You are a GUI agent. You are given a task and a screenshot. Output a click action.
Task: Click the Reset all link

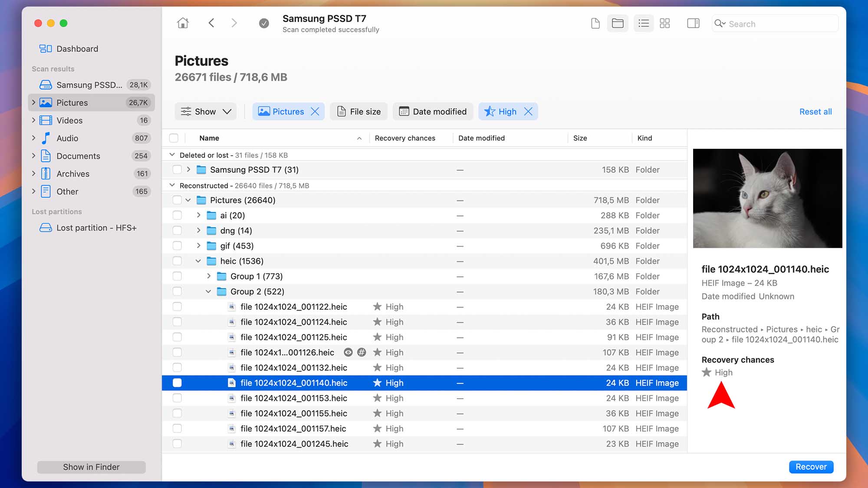coord(815,111)
